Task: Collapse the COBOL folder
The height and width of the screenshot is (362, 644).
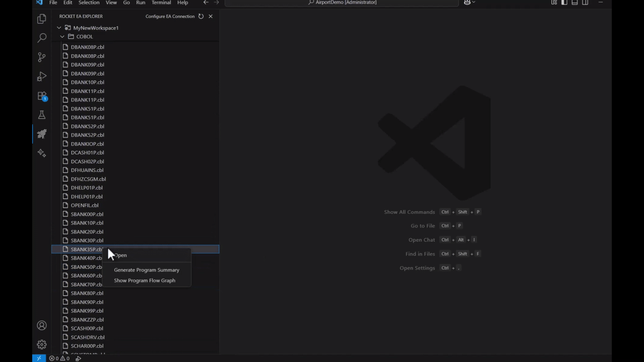Action: point(62,37)
